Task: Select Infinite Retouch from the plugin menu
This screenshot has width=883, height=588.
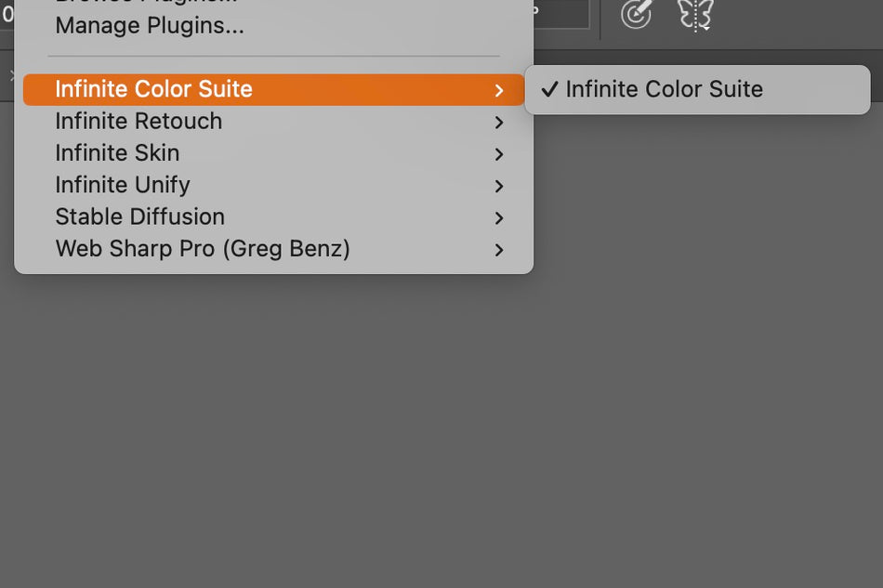Action: coord(138,122)
